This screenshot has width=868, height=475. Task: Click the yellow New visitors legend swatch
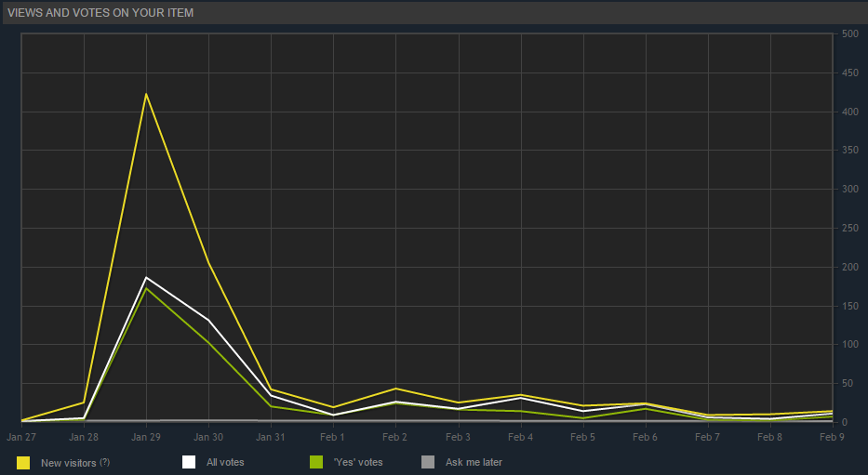click(x=23, y=463)
